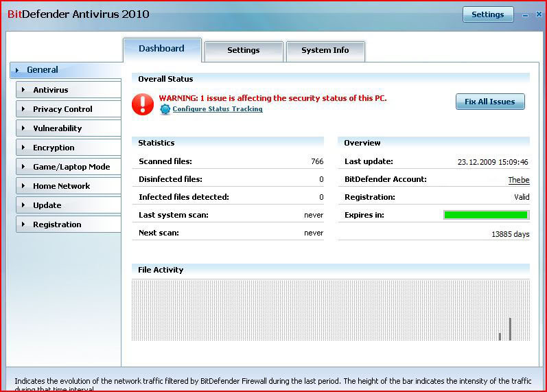Click the red warning status icon
Viewport: 547px width, 392px height.
tap(143, 104)
